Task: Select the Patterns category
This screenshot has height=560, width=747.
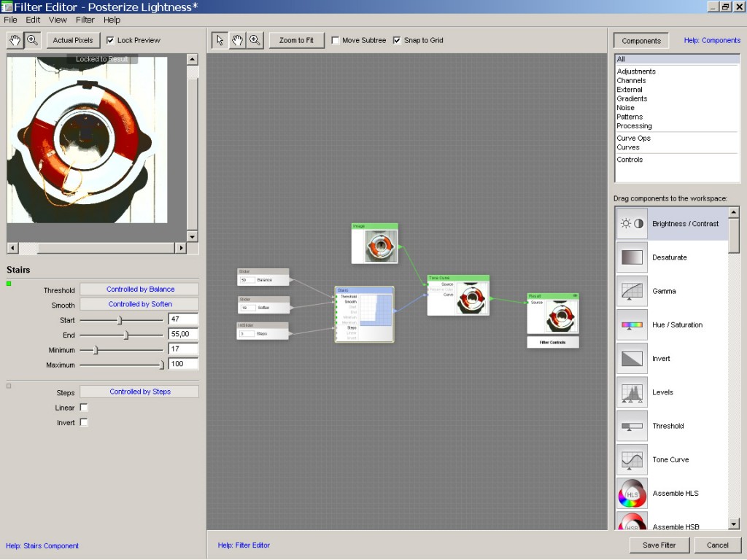Action: click(x=630, y=117)
